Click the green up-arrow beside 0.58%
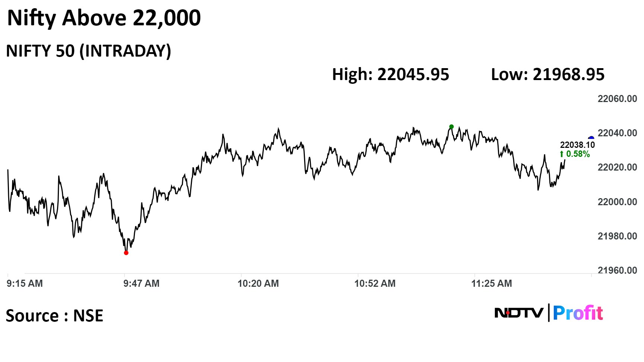Screen dimensions: 644x362 [562, 154]
